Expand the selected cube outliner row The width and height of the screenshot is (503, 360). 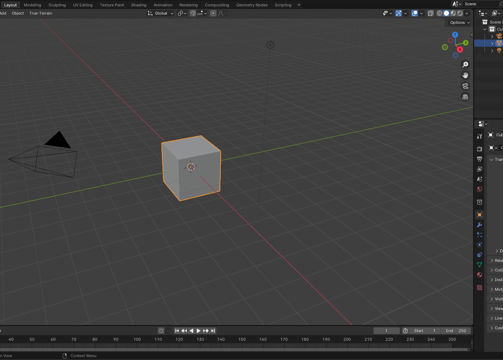[x=492, y=43]
